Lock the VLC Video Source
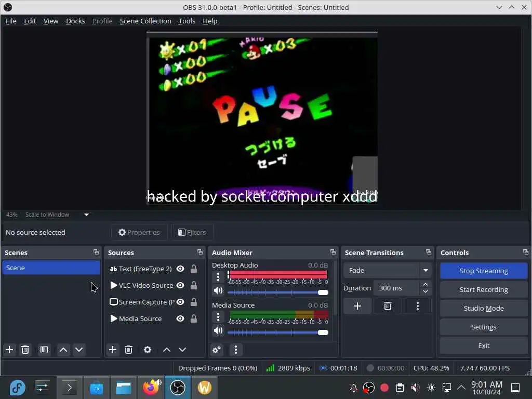Screen dimensions: 532x399 (x=194, y=285)
